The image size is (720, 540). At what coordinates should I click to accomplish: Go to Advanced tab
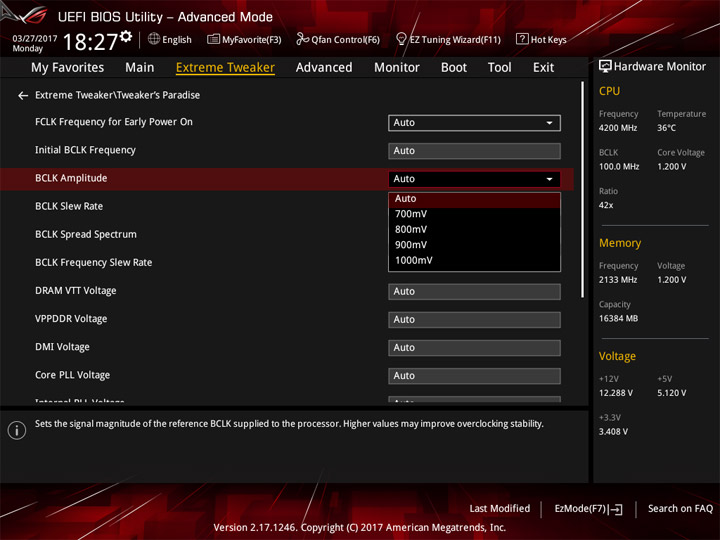[x=324, y=68]
